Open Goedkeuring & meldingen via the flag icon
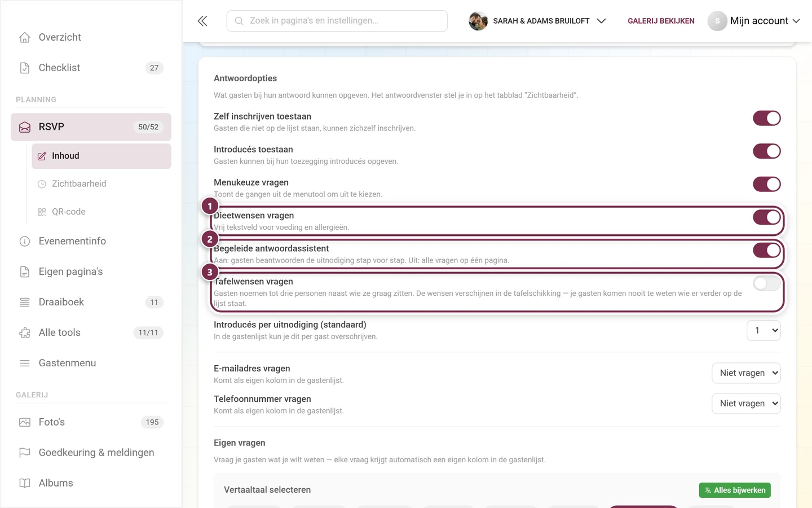 pyautogui.click(x=25, y=453)
